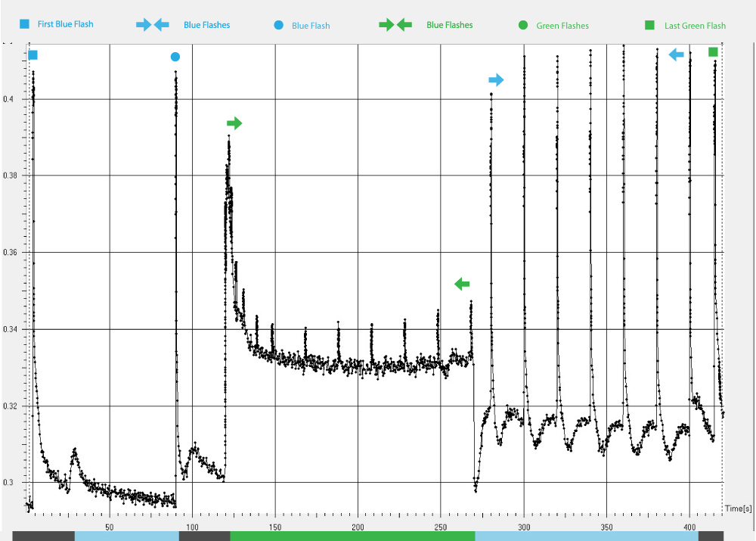Click the green square legend icon
The width and height of the screenshot is (756, 541).
click(x=650, y=26)
